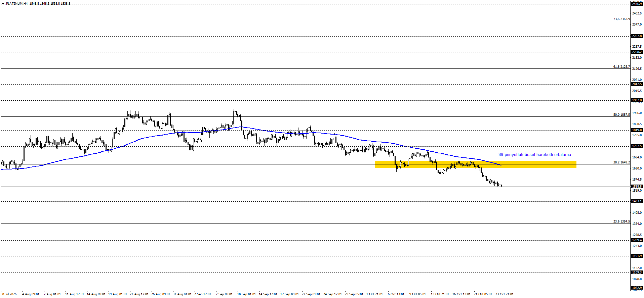
Task: Click the 1463.1 price level tag
Action: click(637, 201)
